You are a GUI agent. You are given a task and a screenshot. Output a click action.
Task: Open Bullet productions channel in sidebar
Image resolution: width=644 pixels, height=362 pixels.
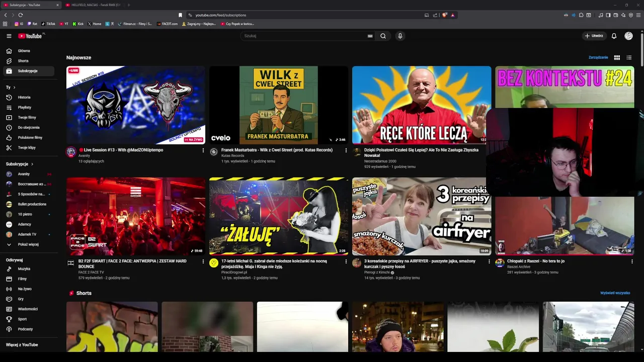(29, 204)
